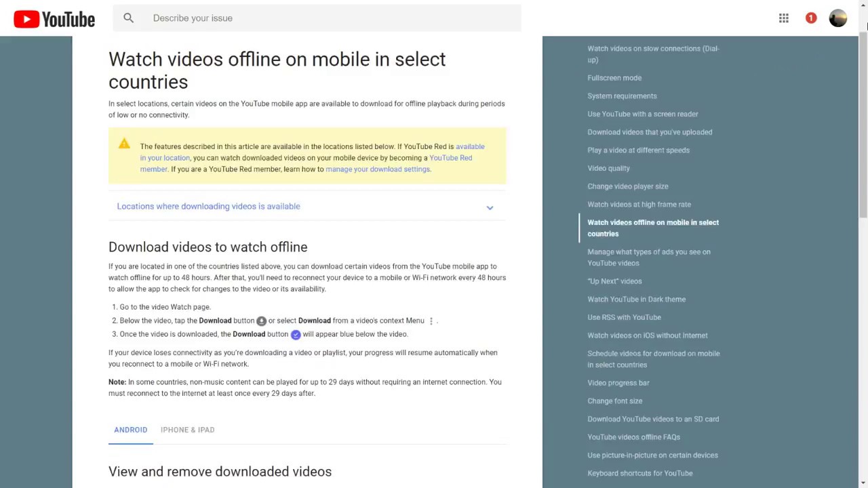Click the 'View and remove downloaded videos' heading
The image size is (868, 488).
pos(220,472)
